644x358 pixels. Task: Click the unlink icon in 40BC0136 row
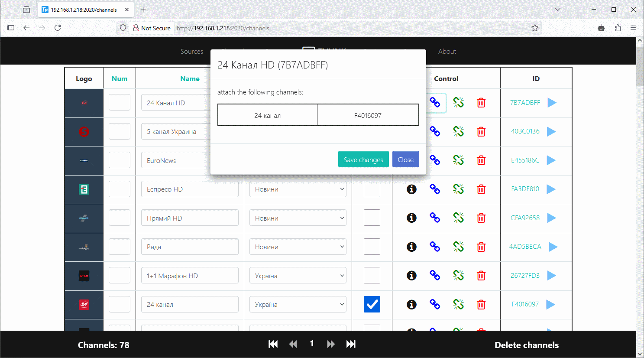click(458, 131)
